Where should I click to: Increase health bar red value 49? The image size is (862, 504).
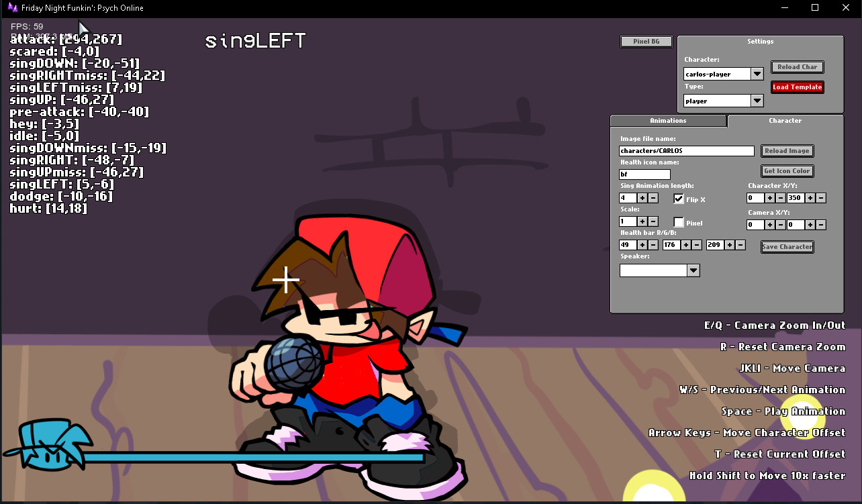642,245
